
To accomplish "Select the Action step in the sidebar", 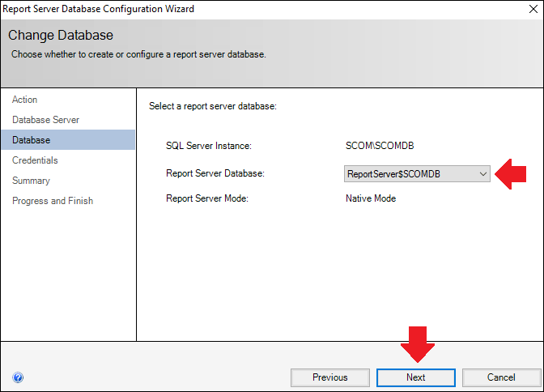I will coord(24,100).
